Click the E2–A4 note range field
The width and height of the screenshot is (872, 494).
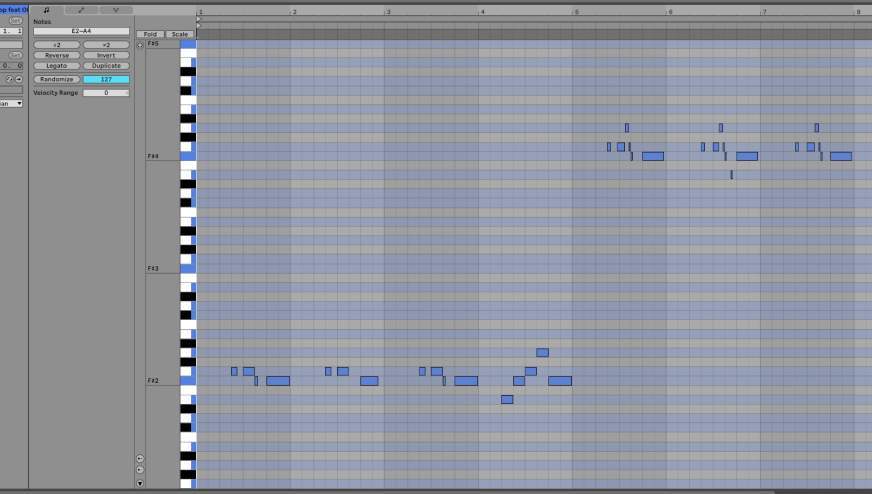point(81,32)
